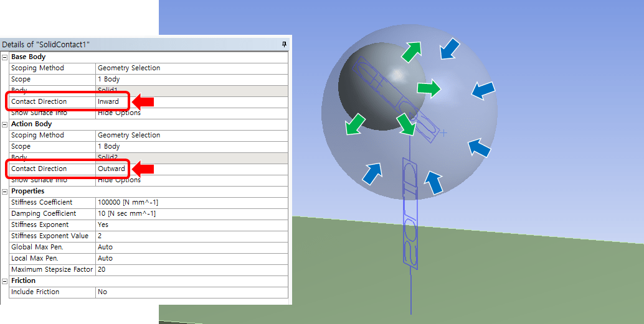Change Action Body Contact Direction value Outward

coord(191,169)
